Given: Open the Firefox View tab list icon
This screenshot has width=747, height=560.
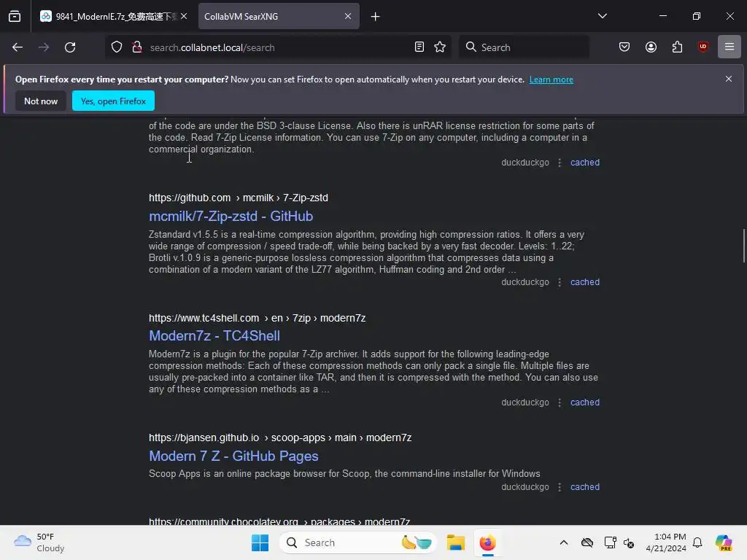Looking at the screenshot, I should coord(15,17).
